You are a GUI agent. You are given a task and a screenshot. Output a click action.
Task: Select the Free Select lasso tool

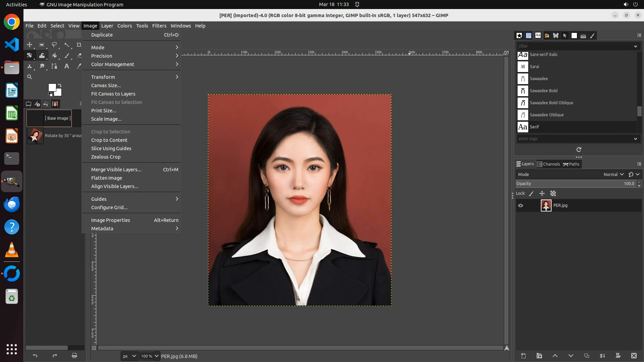click(x=54, y=45)
